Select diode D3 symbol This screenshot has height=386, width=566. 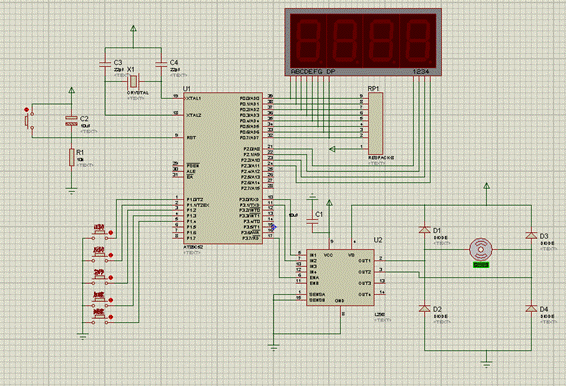(x=531, y=235)
